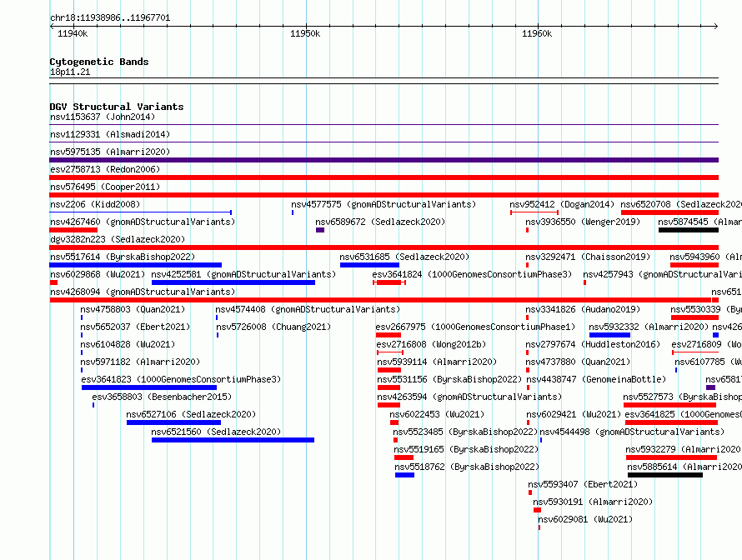Screen dimensions: 742x560
Task: Click nsv5939114 (Almarri2020) label
Action: 437,362
